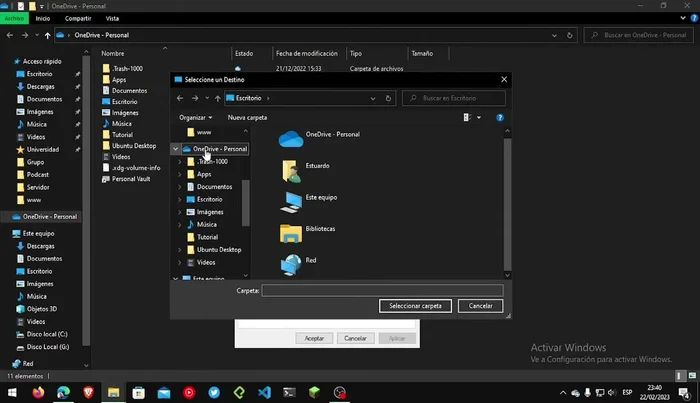Go up one level in dialog
This screenshot has width=700, height=403.
217,98
